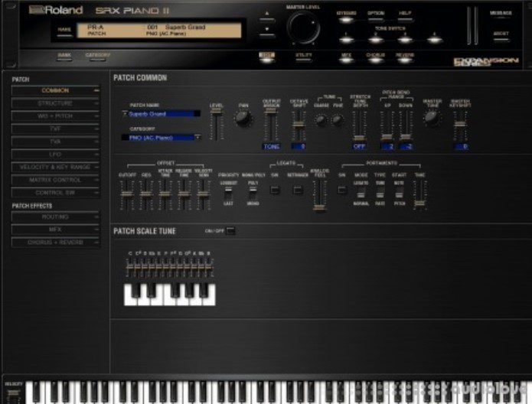
Task: Toggle the Chorus effect LED button
Action: [x=375, y=58]
